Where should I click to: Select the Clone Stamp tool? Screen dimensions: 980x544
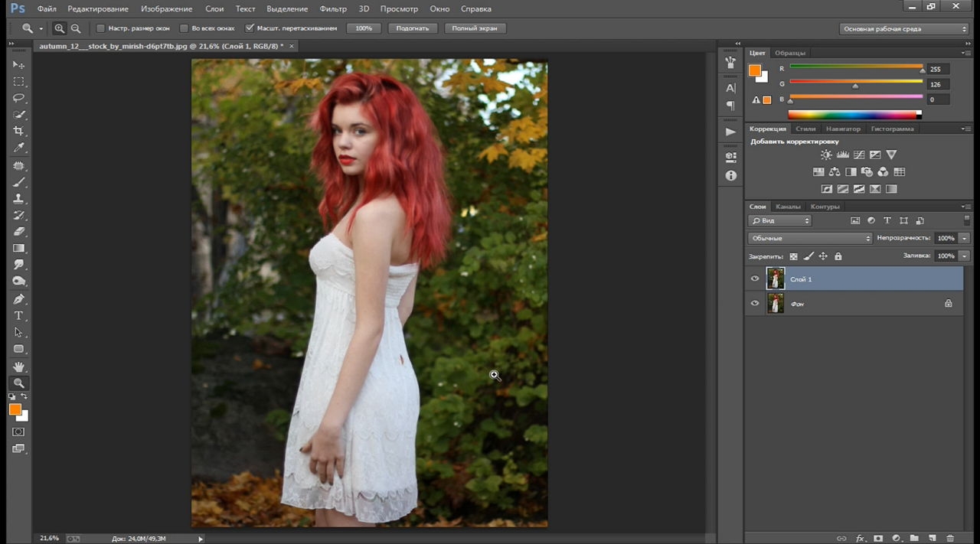coord(19,198)
